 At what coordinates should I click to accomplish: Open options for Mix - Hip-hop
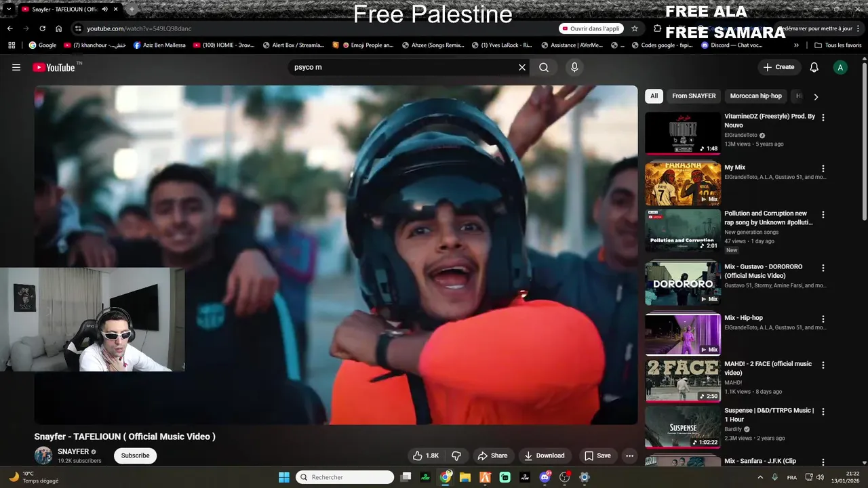pos(823,319)
